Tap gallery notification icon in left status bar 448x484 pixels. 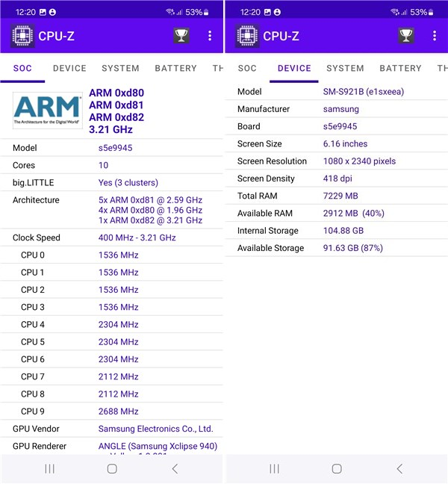coord(43,12)
